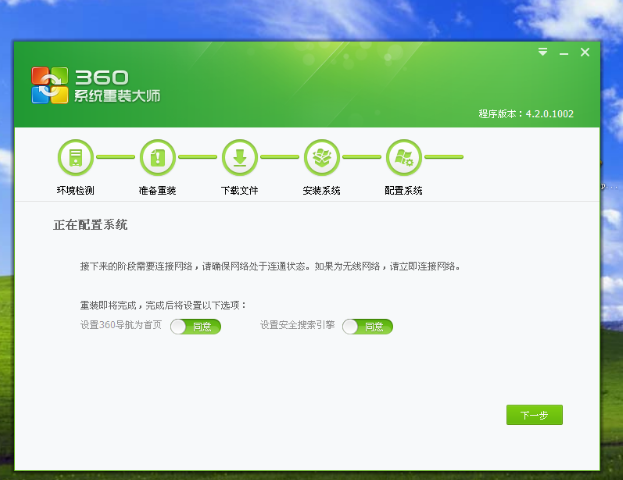The width and height of the screenshot is (623, 480).
Task: Click the 下载文件 step label
Action: coord(240,191)
